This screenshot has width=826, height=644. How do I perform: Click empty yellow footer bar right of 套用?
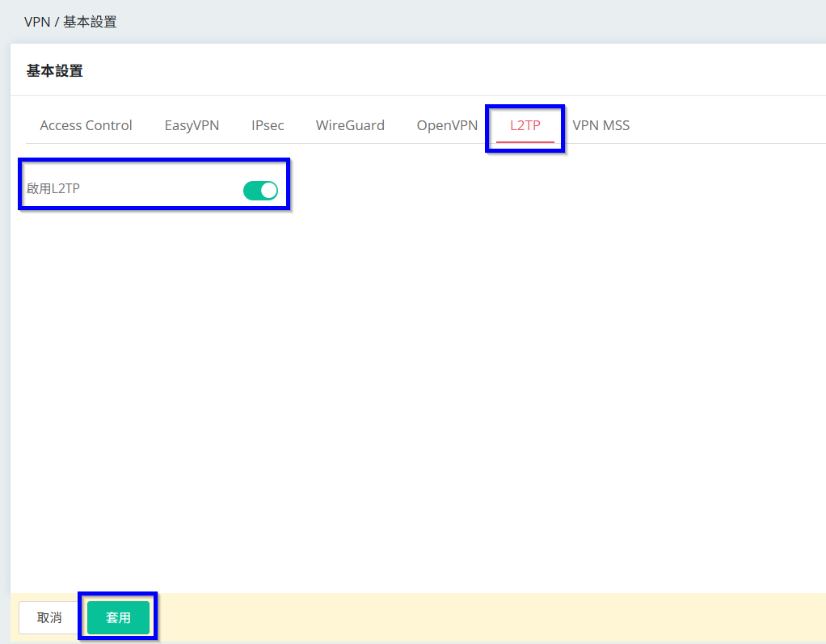[485, 617]
